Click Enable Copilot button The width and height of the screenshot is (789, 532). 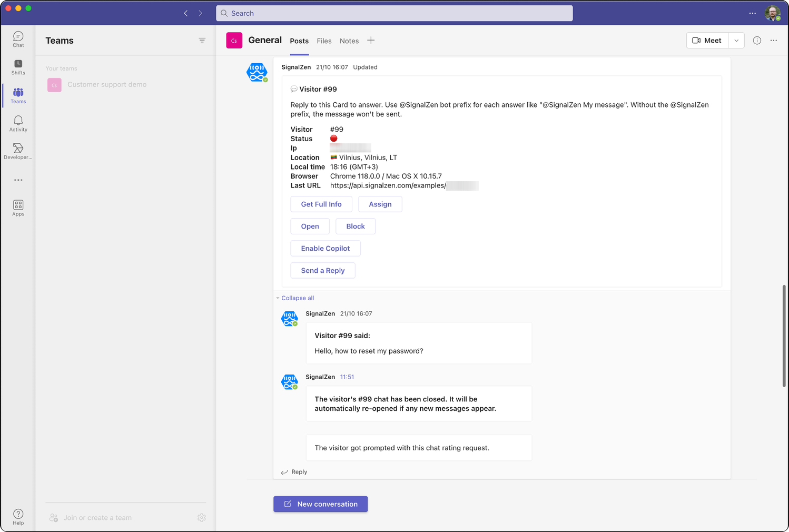(x=326, y=249)
